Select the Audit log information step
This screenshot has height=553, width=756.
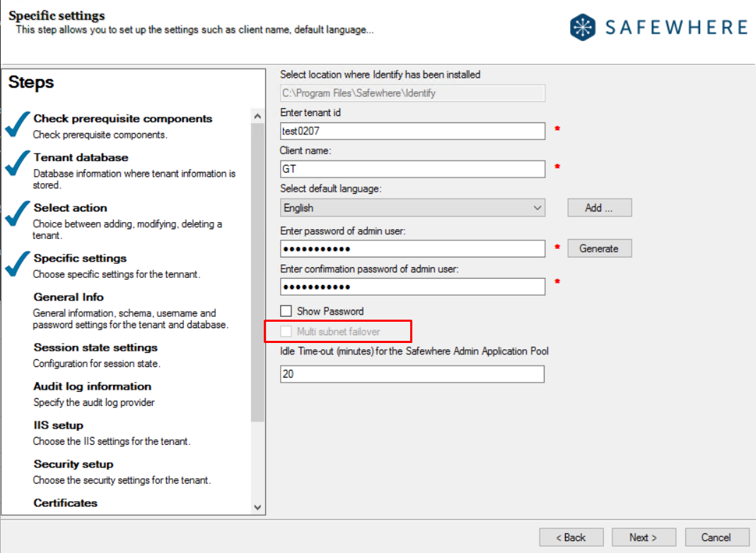pos(92,387)
